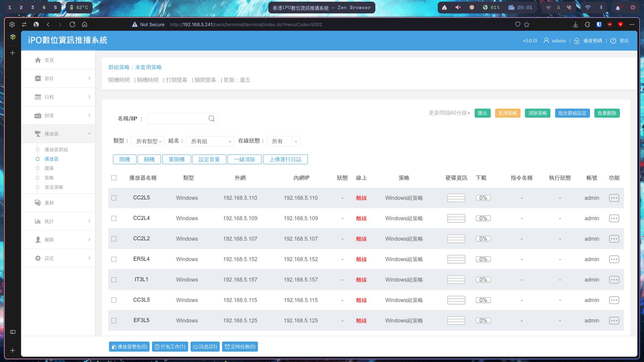644x362 pixels.
Task: Open 策略 submenu item
Action: [49, 178]
